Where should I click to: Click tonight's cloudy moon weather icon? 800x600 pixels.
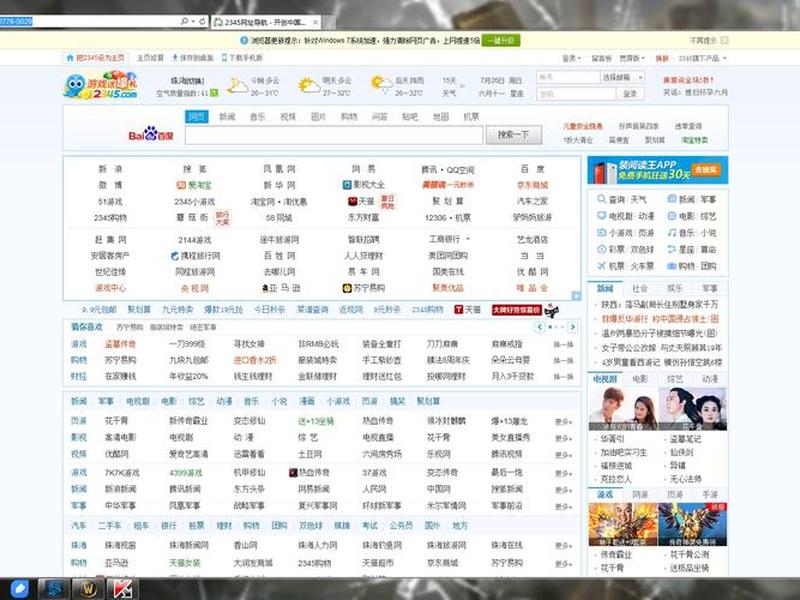tap(237, 86)
